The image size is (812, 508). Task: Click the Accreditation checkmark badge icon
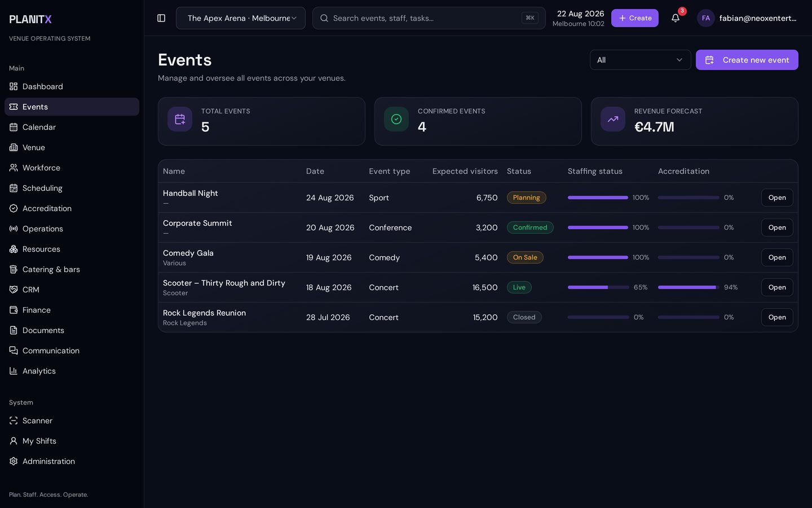14,208
